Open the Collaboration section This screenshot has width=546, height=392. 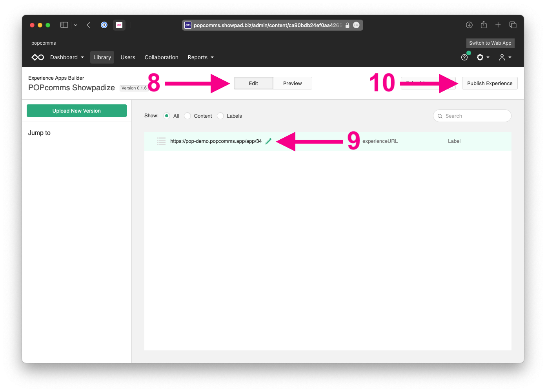pyautogui.click(x=161, y=57)
